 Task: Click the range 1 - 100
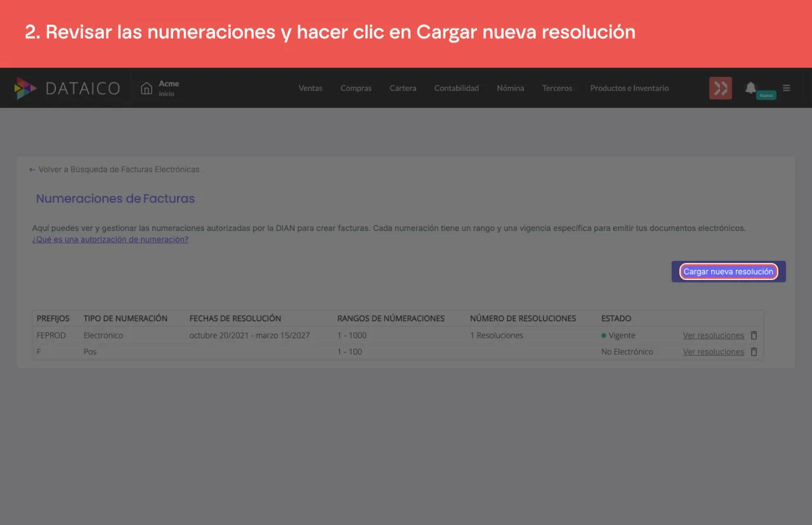pyautogui.click(x=350, y=352)
